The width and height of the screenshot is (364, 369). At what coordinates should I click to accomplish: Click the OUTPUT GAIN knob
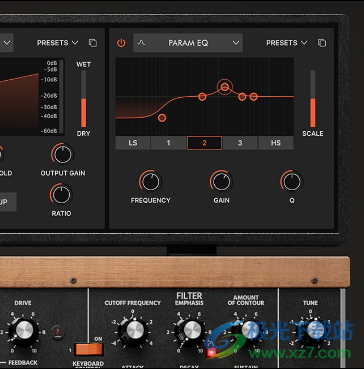pos(63,155)
